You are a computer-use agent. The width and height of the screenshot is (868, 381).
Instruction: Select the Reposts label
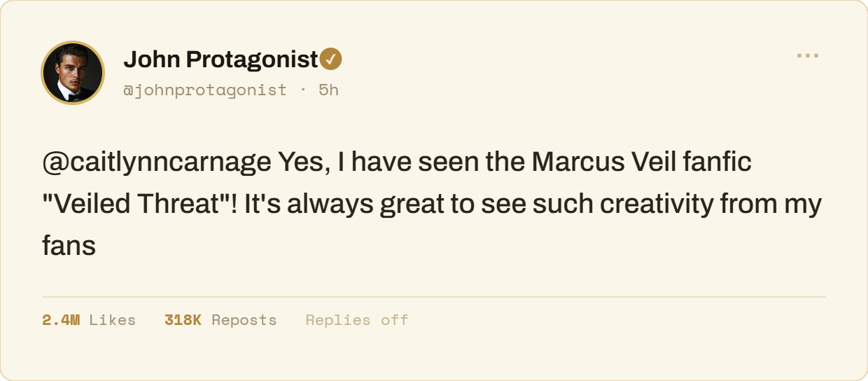coord(244,320)
